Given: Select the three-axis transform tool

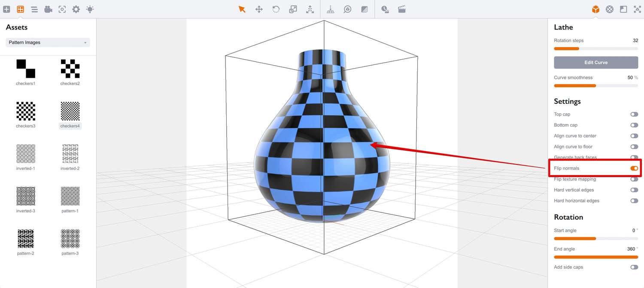Looking at the screenshot, I should (x=310, y=9).
